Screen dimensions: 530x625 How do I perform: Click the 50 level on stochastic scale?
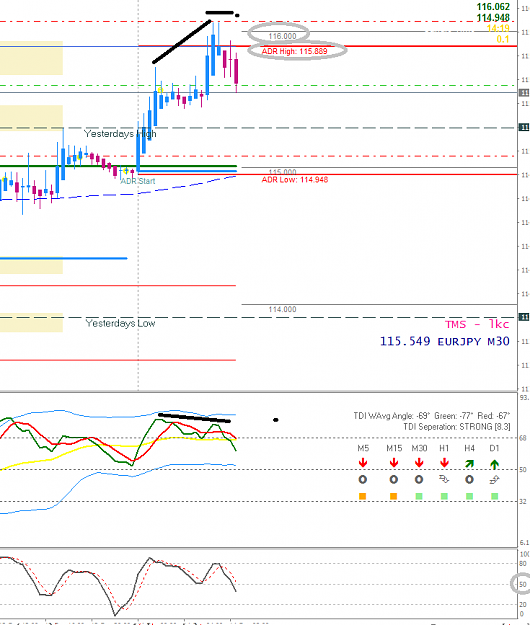tap(523, 584)
